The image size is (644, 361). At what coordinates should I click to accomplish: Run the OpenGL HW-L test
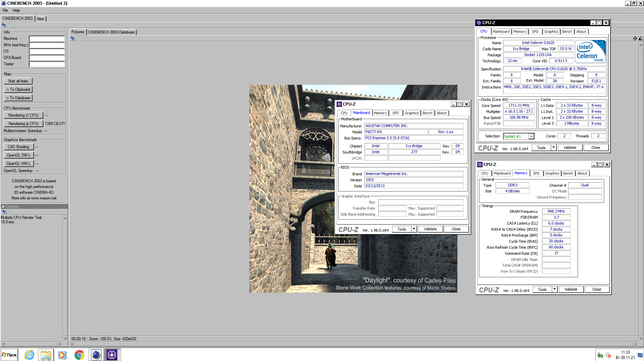[19, 164]
